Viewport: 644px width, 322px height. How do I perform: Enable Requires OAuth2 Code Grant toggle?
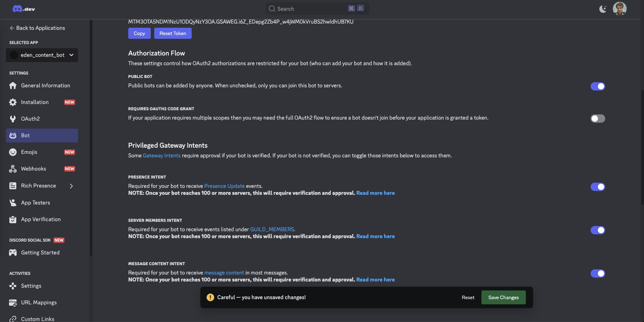tap(598, 119)
